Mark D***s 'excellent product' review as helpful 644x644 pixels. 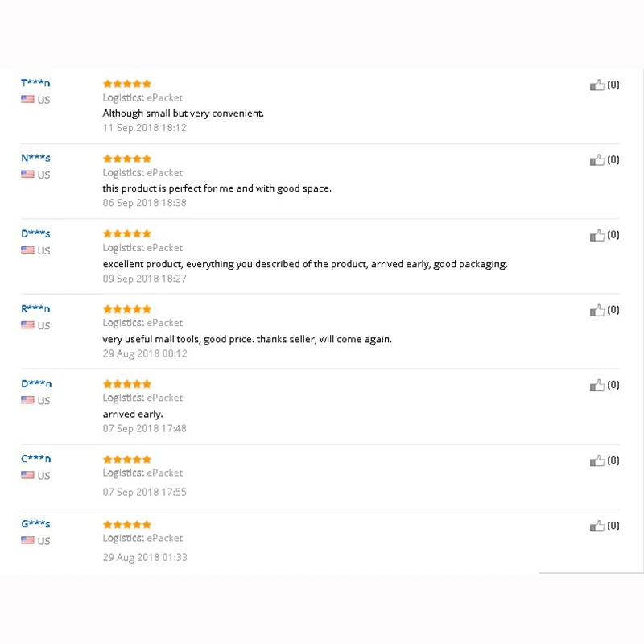597,235
